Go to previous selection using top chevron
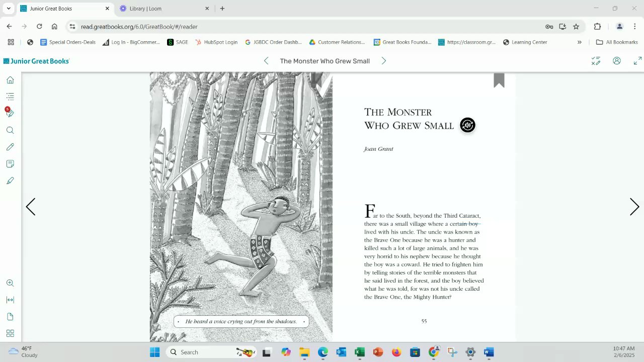Screen dimensions: 644x362 click(266, 61)
